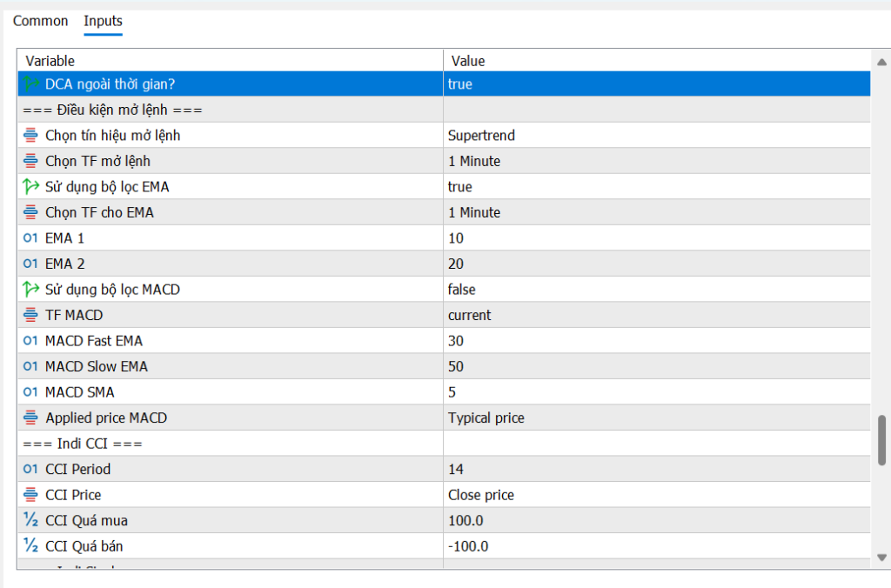
Task: Click the enum icon beside Applied price MACD
Action: [x=31, y=418]
